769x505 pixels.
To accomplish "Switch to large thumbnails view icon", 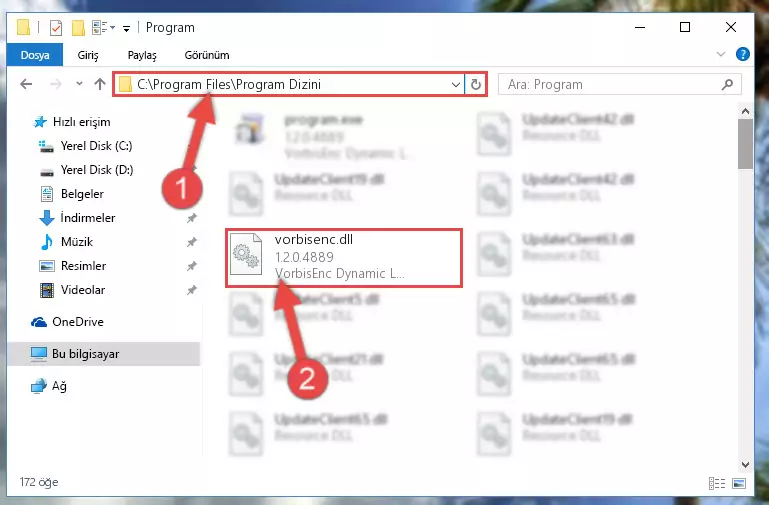I will click(739, 483).
